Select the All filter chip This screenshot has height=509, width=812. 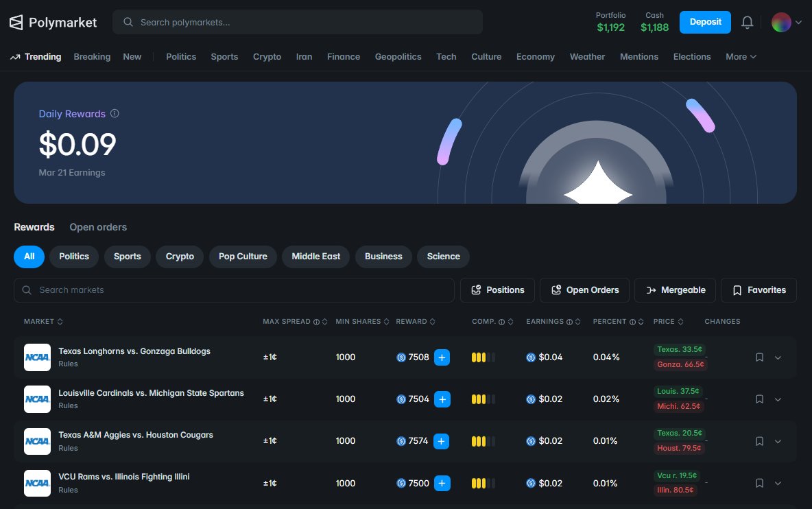coord(29,257)
